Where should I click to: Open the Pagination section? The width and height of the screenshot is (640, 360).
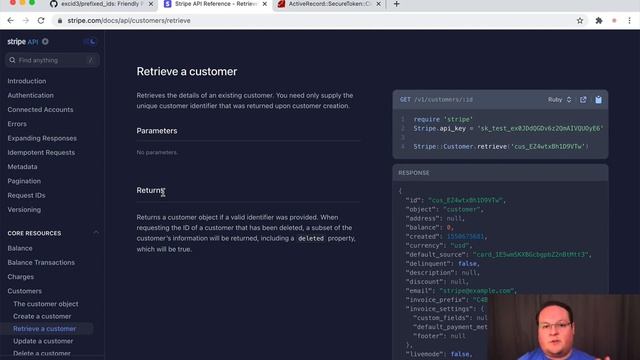point(24,181)
